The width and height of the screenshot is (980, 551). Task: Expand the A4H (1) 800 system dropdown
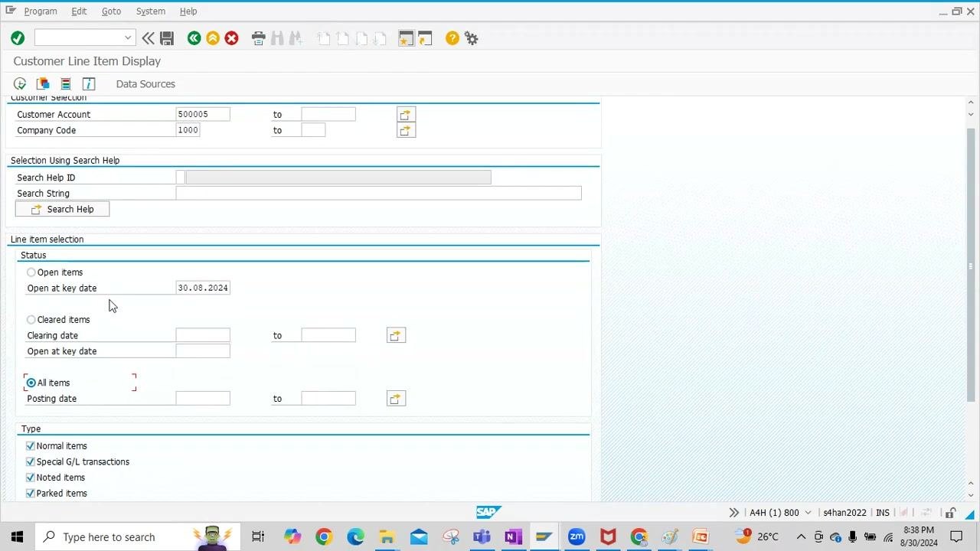click(x=808, y=513)
